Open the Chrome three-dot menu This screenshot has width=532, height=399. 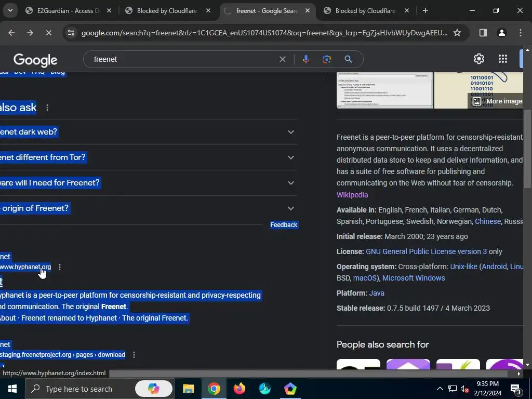pyautogui.click(x=521, y=33)
